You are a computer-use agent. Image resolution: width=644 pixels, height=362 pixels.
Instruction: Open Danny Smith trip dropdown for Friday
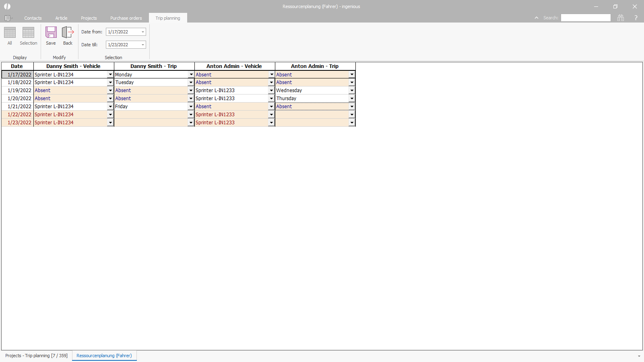tap(191, 107)
